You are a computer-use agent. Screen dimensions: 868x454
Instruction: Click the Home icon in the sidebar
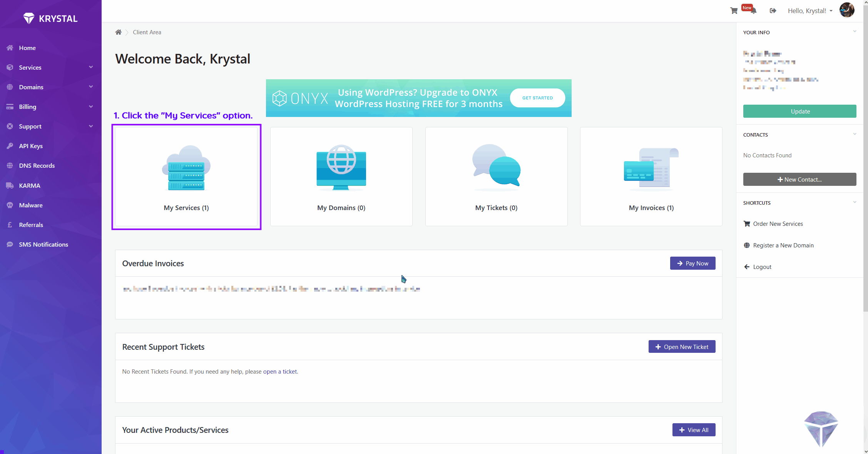10,48
